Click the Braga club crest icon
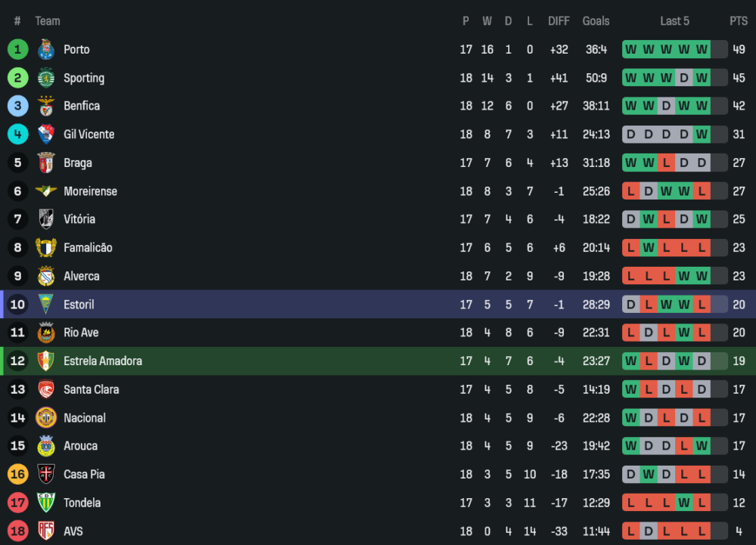The image size is (756, 545). pos(46,163)
